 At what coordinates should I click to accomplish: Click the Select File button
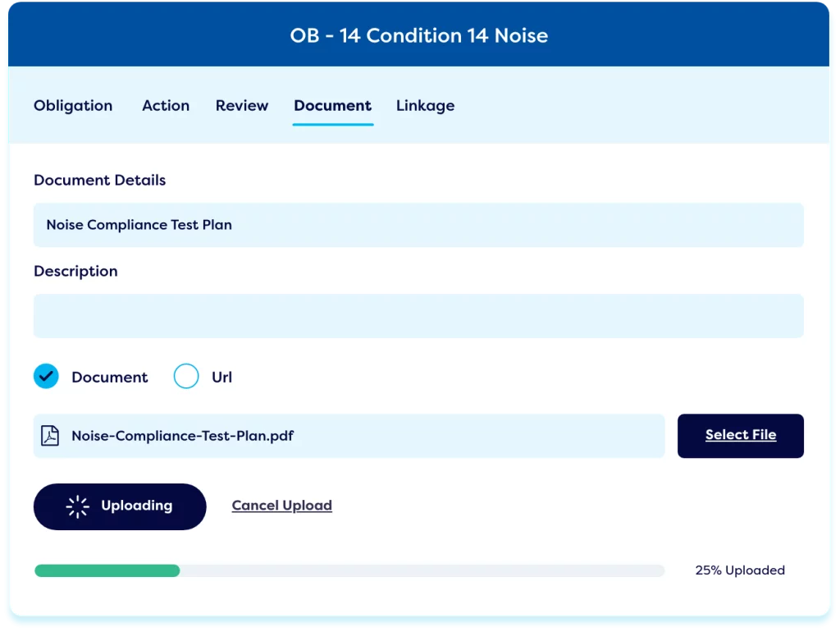pos(740,435)
